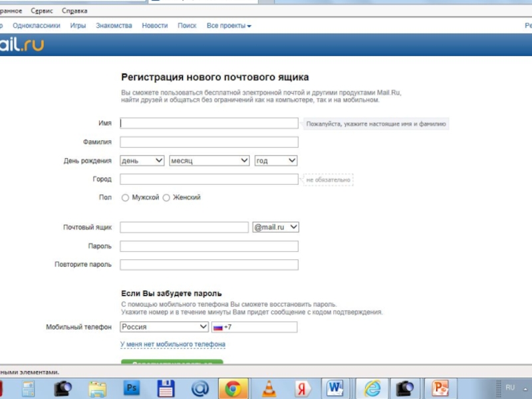This screenshot has height=399, width=532.
Task: Open the Сервис menu
Action: click(42, 11)
